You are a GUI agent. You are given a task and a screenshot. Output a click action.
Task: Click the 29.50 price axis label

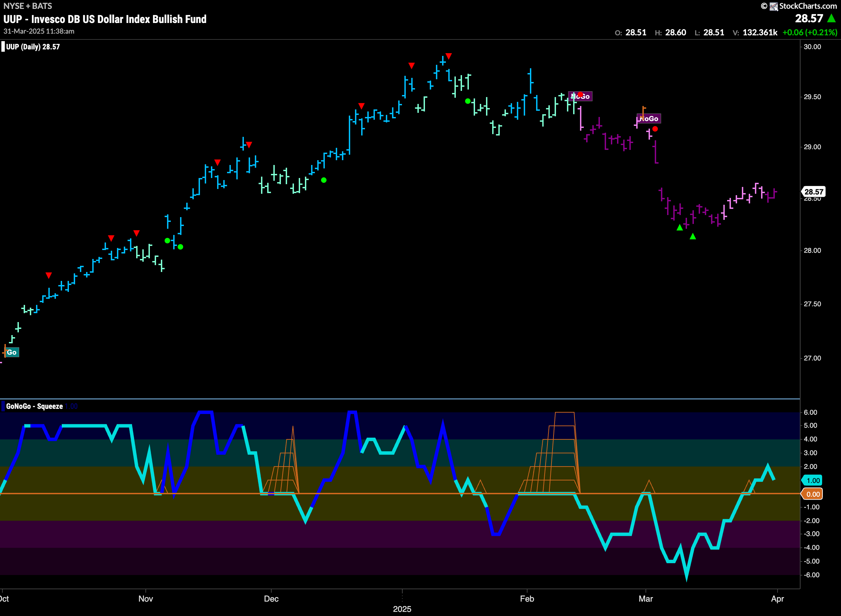[812, 97]
